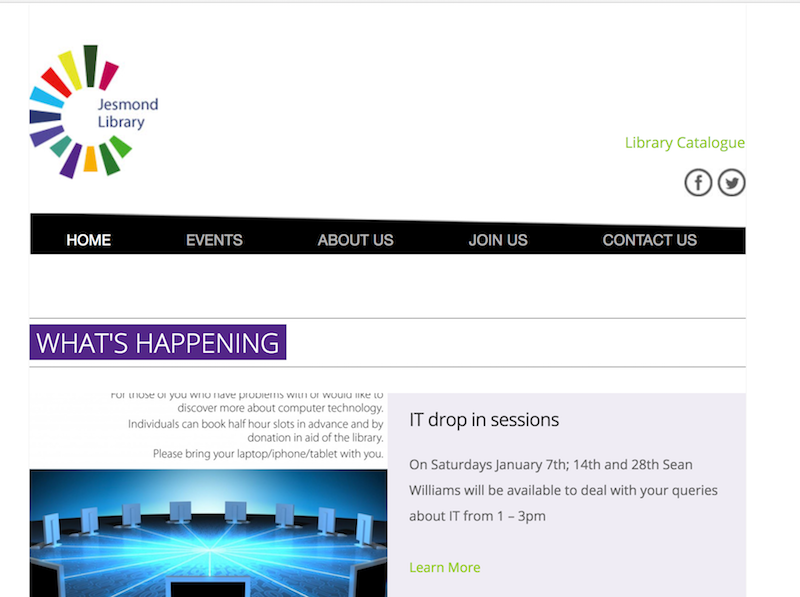Screen dimensions: 800x597
Task: Open the EVENTS navigation item
Action: tap(214, 240)
